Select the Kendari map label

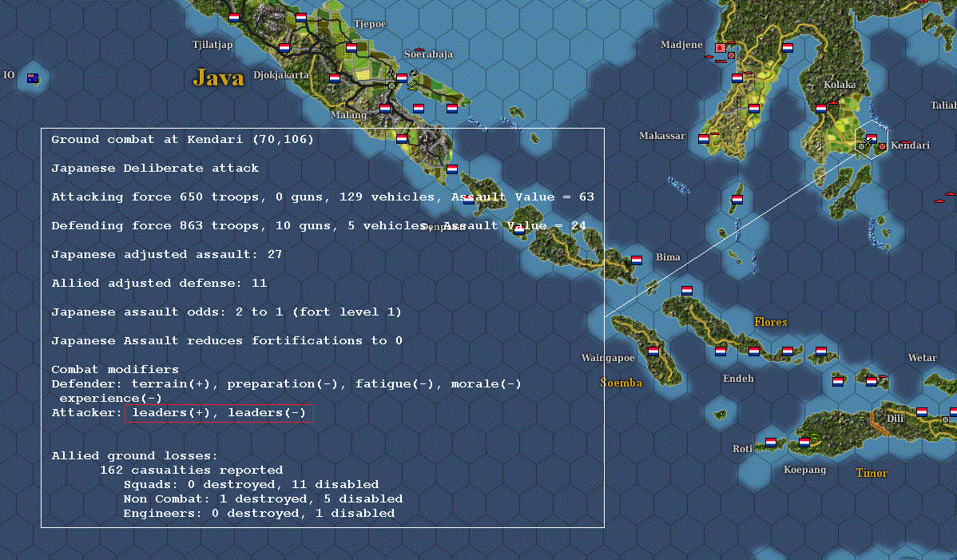[x=910, y=145]
